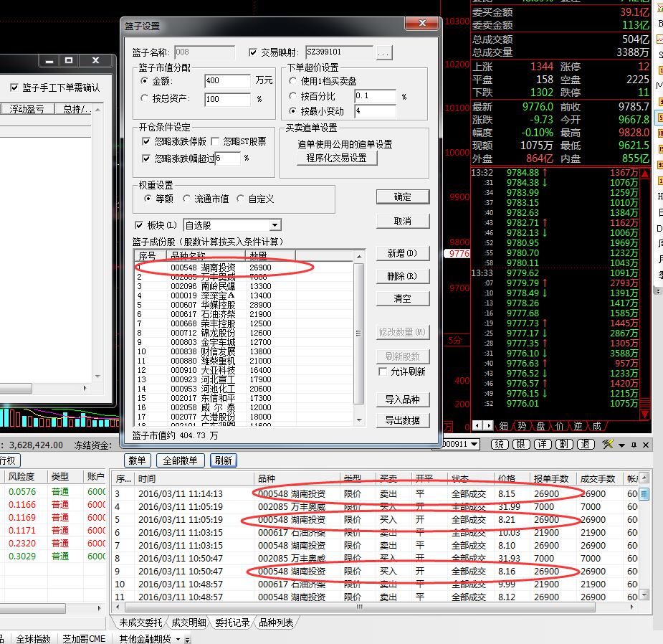
Task: Click the 割 icon button
Action: point(564,445)
